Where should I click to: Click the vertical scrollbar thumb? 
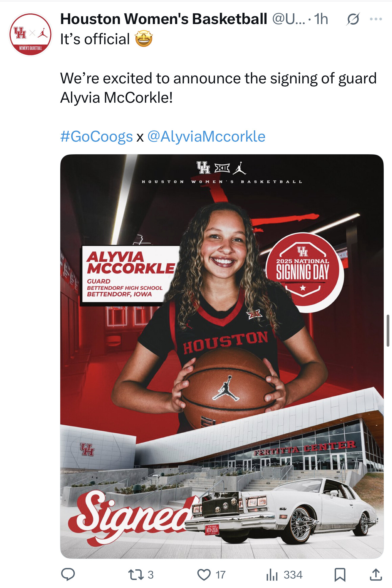coord(388,330)
